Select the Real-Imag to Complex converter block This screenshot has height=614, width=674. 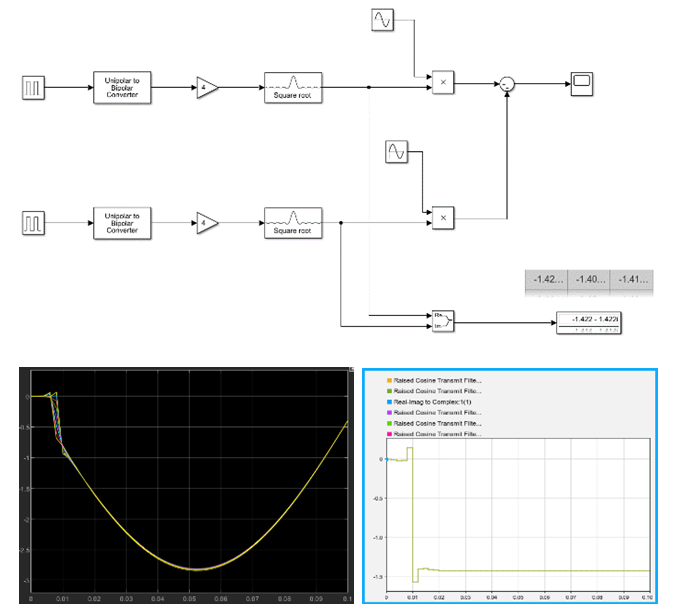[442, 320]
